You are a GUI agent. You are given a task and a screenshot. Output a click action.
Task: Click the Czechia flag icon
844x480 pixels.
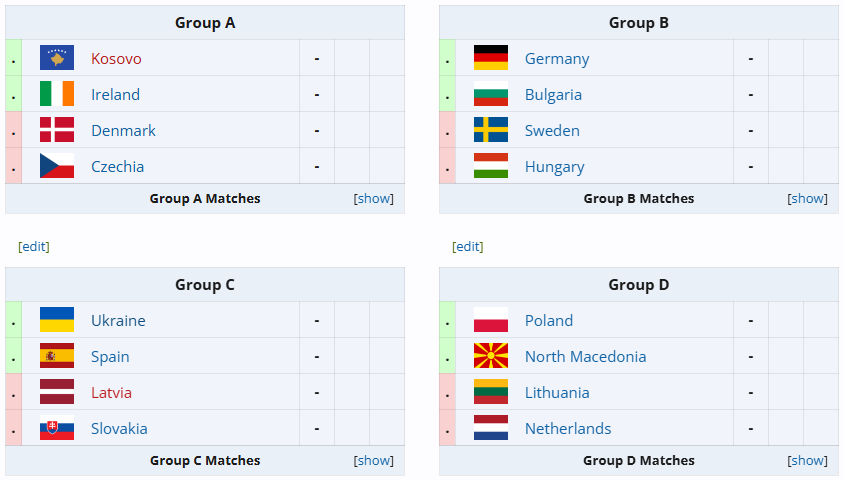[x=57, y=166]
